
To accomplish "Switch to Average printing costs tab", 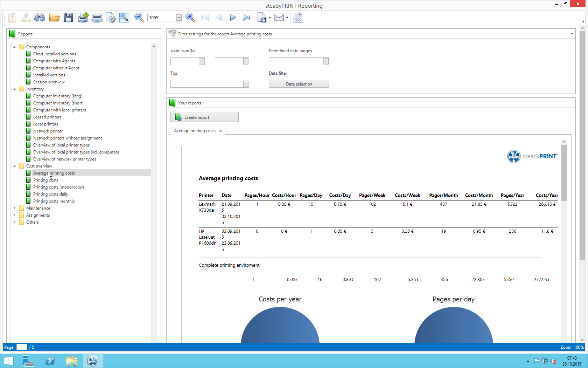I will coord(195,131).
